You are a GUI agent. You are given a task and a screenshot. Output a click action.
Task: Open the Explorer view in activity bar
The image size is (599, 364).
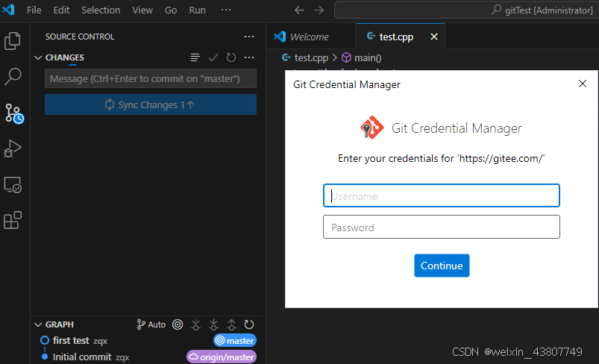point(12,41)
